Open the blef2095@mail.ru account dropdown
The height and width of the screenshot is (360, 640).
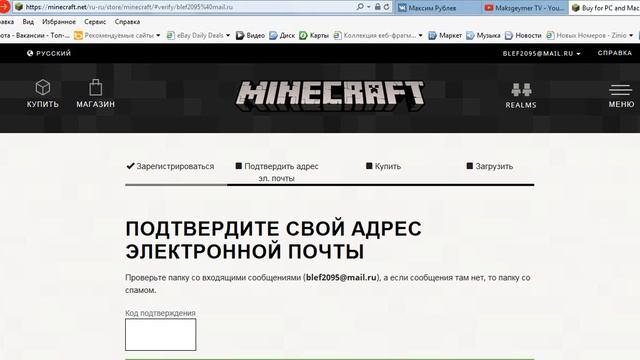pyautogui.click(x=541, y=53)
